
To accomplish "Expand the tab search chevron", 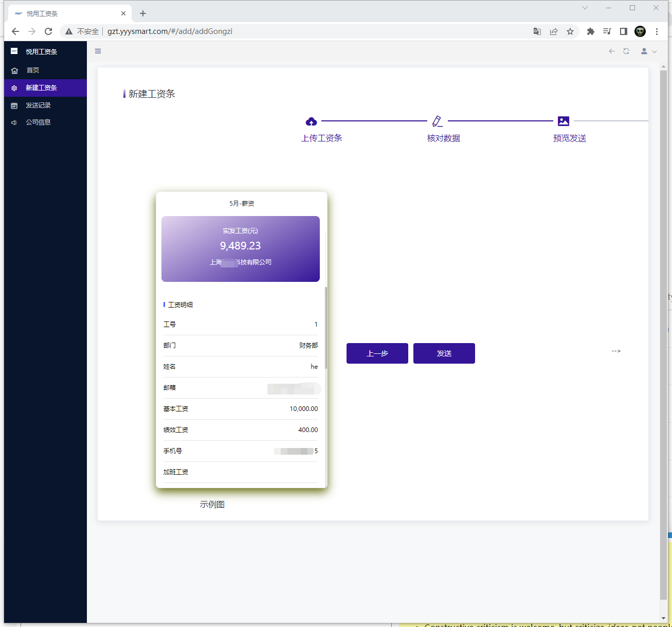I will pyautogui.click(x=585, y=8).
